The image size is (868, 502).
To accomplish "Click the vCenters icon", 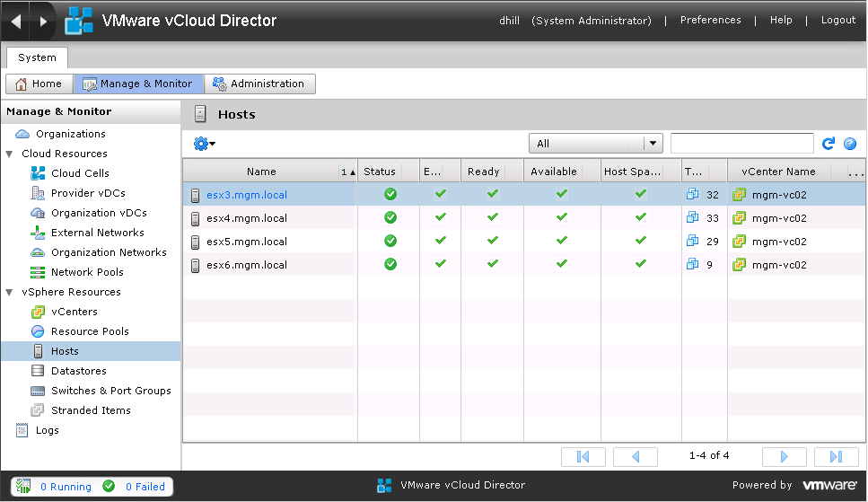I will click(38, 312).
